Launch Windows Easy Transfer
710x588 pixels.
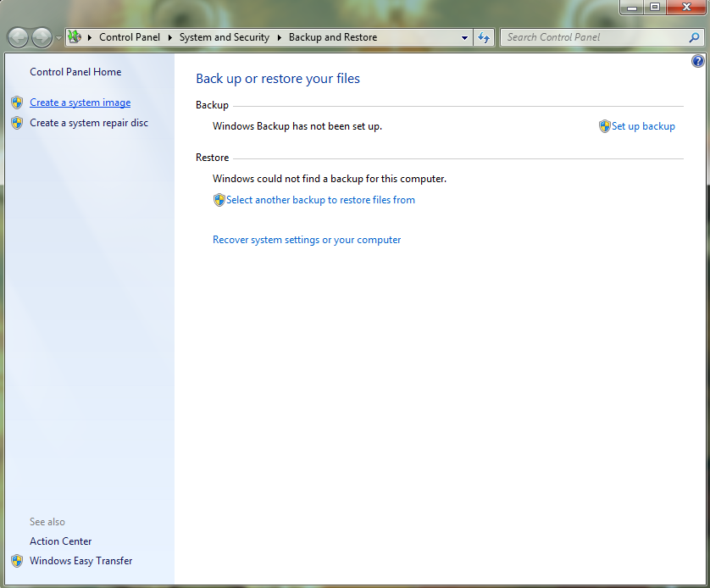81,561
